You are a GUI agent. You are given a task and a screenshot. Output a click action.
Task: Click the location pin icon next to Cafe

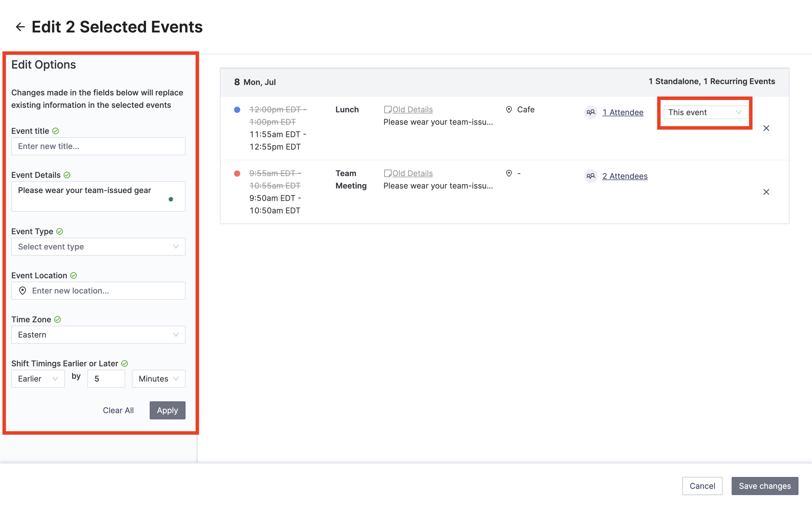509,110
